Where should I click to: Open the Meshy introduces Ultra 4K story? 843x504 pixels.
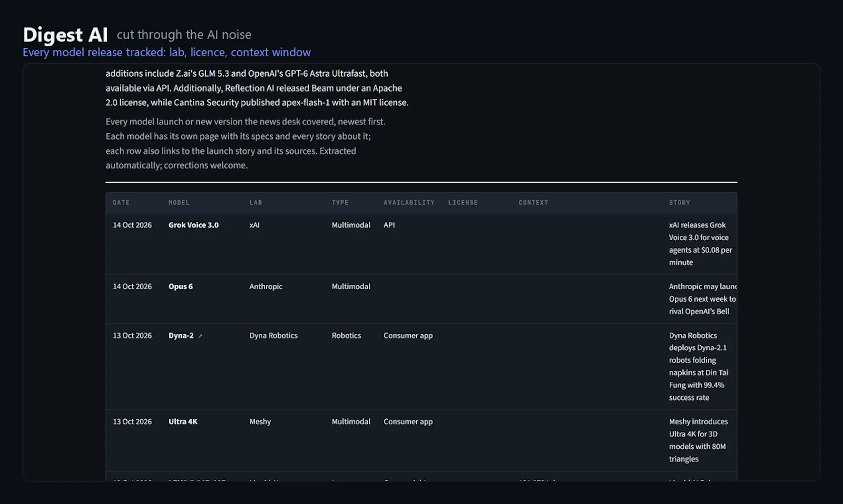point(698,440)
